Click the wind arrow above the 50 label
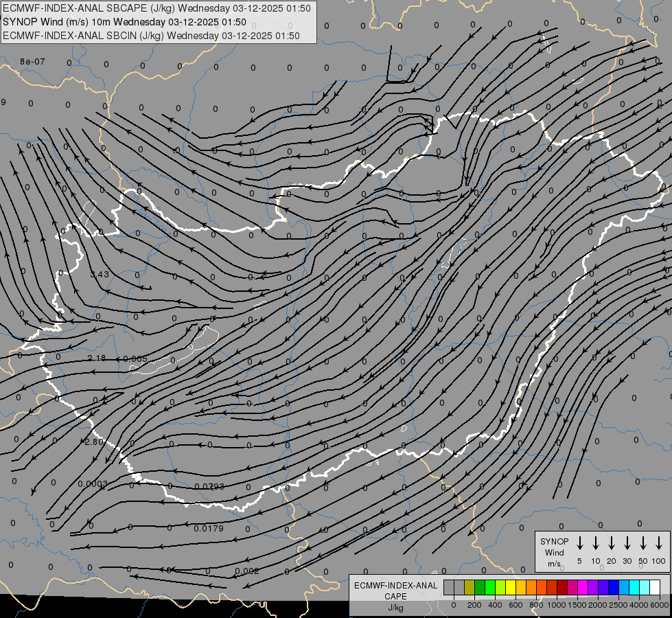This screenshot has width=672, height=618. pyautogui.click(x=643, y=543)
